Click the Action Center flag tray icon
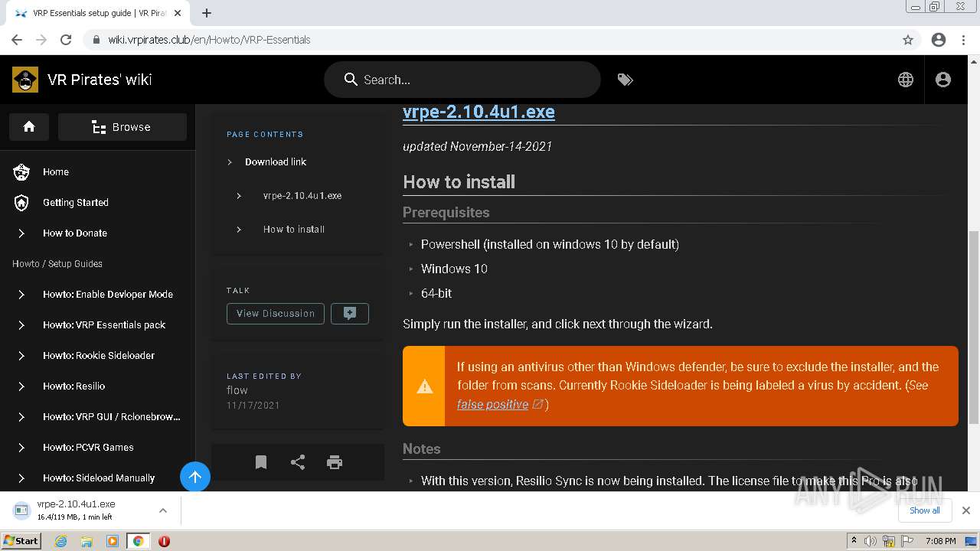Screen dimensions: 980x551 click(907, 541)
